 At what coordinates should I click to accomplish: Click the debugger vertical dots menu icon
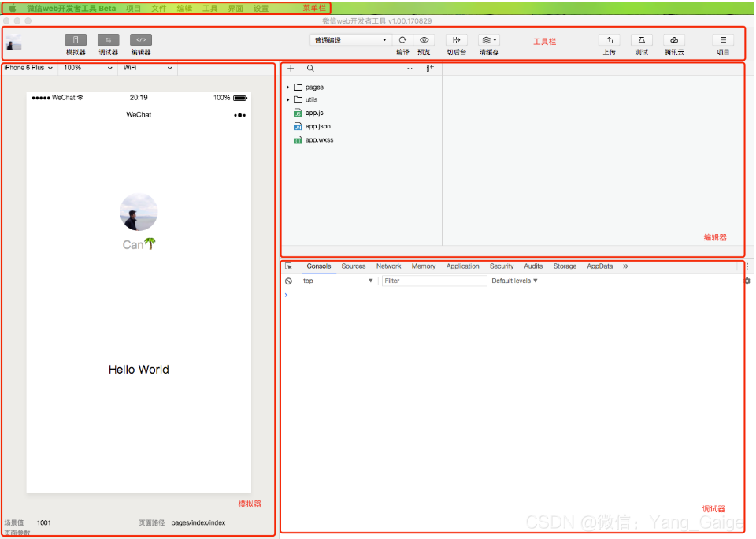point(747,266)
